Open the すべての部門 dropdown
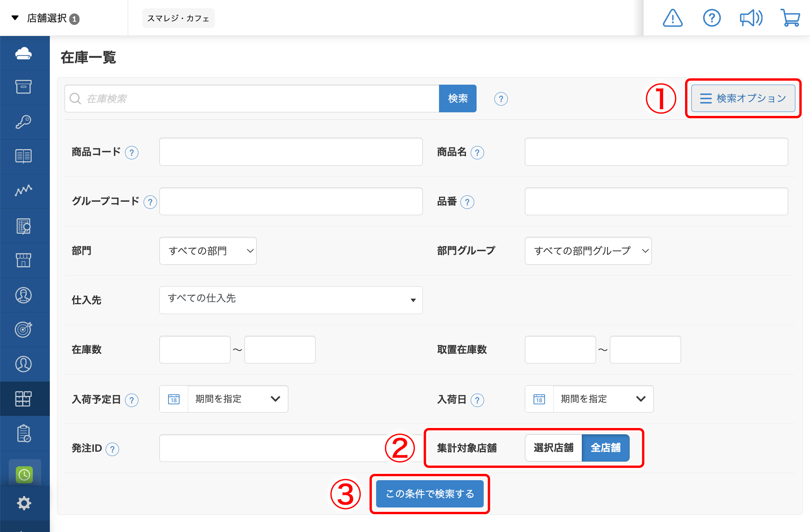 208,251
